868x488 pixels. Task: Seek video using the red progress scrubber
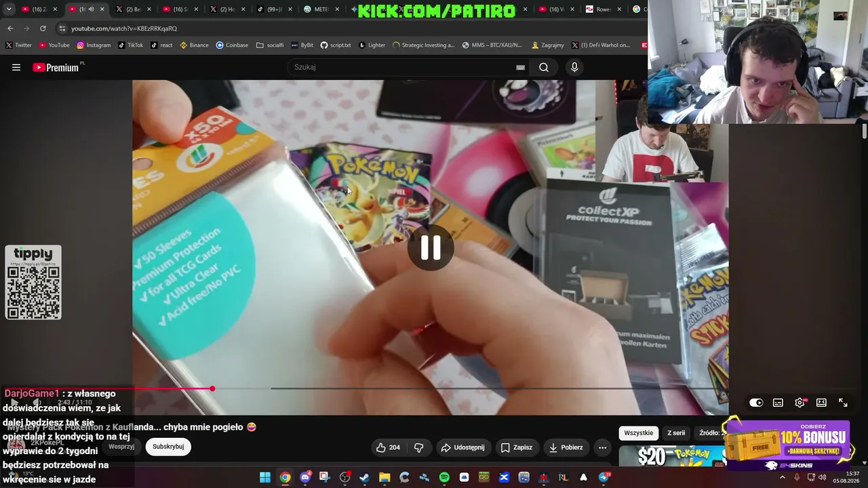click(212, 388)
